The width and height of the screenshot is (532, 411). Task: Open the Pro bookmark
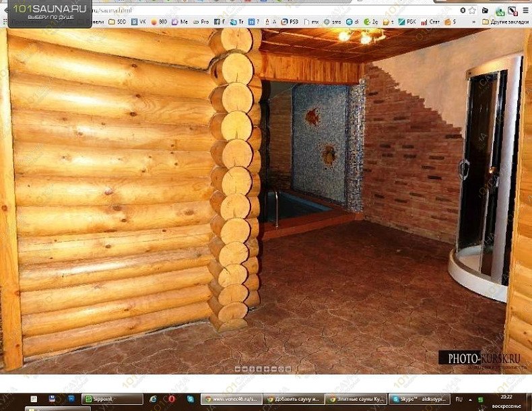tap(201, 22)
